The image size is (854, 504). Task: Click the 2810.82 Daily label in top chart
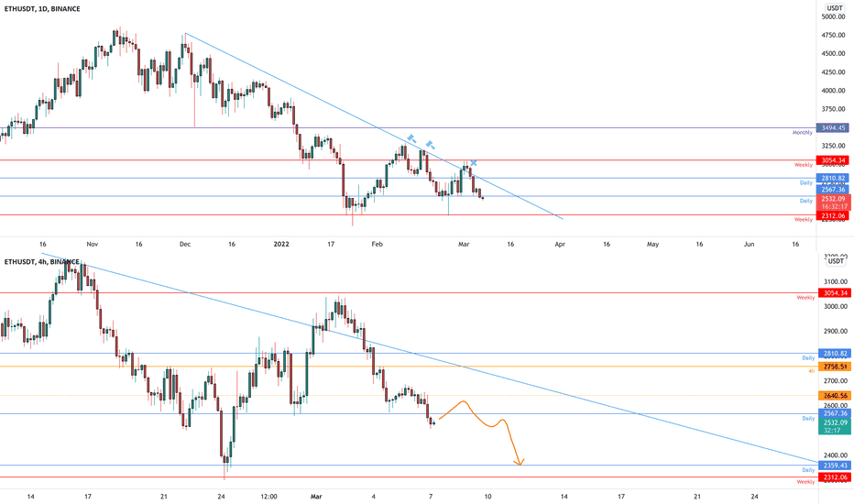(x=832, y=178)
